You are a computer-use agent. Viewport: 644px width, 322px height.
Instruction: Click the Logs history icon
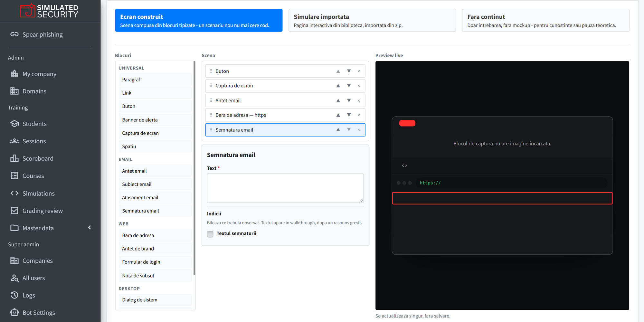[14, 295]
